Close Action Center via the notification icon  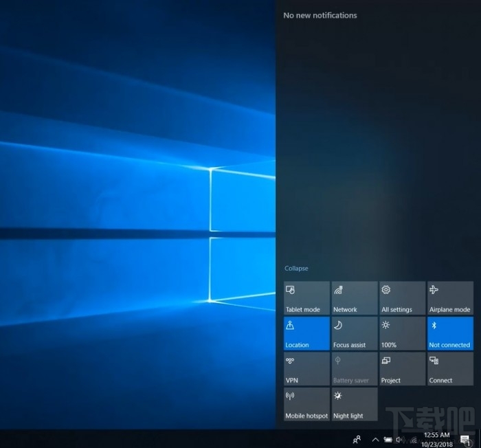tap(465, 440)
